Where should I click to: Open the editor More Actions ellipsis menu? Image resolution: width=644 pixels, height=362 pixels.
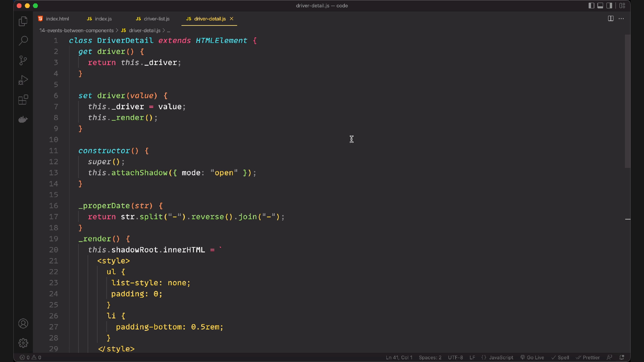click(621, 19)
